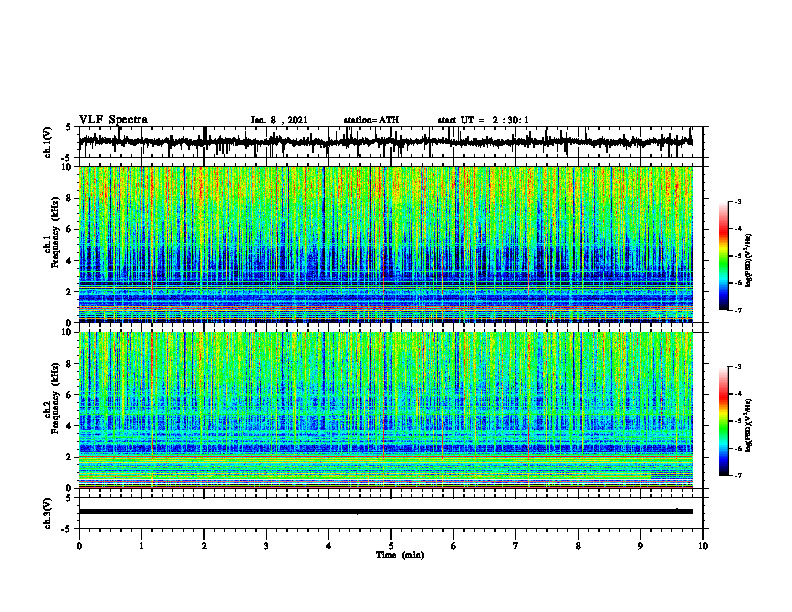
Task: Click the ch.1 waveform trace panel
Action: 391,142
